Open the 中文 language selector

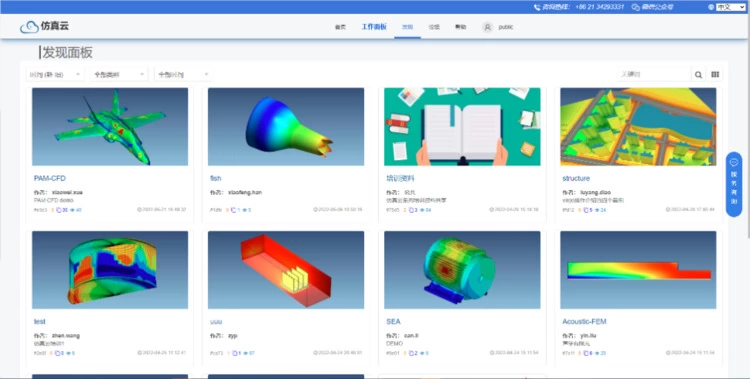(730, 7)
